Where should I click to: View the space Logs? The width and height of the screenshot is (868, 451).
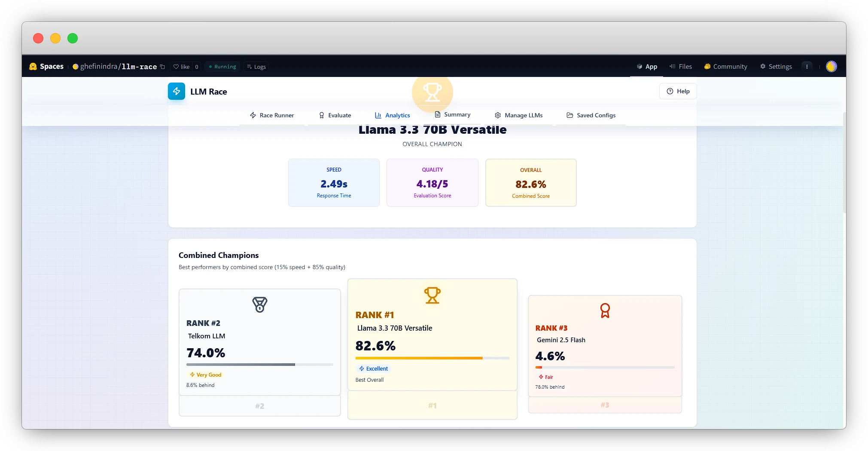pyautogui.click(x=256, y=67)
